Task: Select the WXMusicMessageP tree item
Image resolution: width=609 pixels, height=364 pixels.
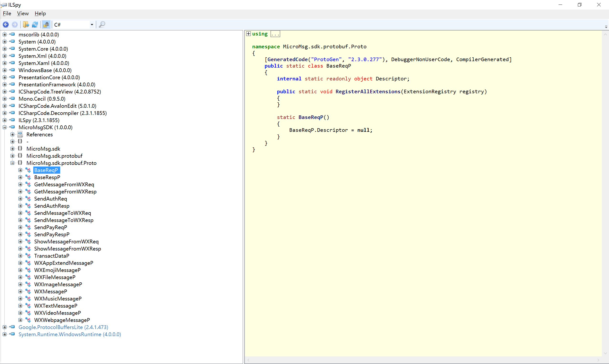Action: [x=58, y=299]
